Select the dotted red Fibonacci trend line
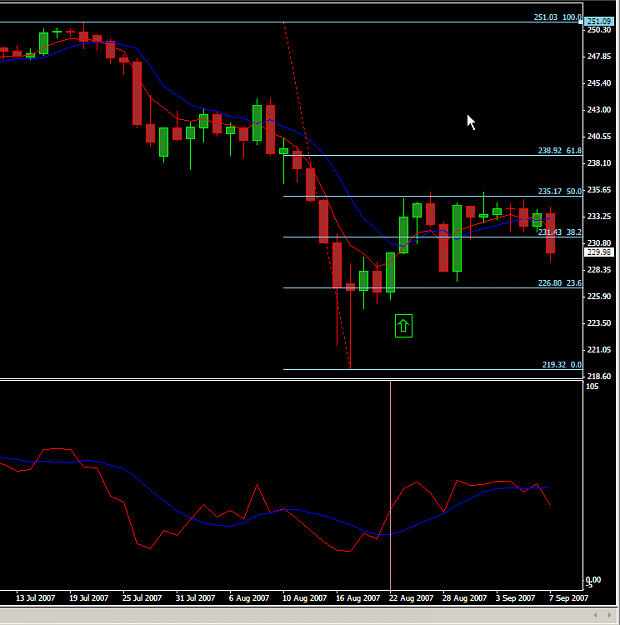 317,195
